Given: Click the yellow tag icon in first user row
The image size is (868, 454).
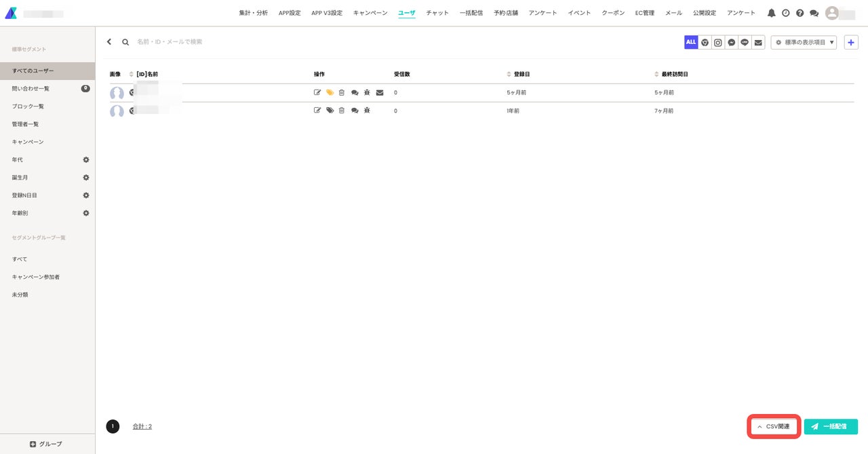Looking at the screenshot, I should pos(330,92).
